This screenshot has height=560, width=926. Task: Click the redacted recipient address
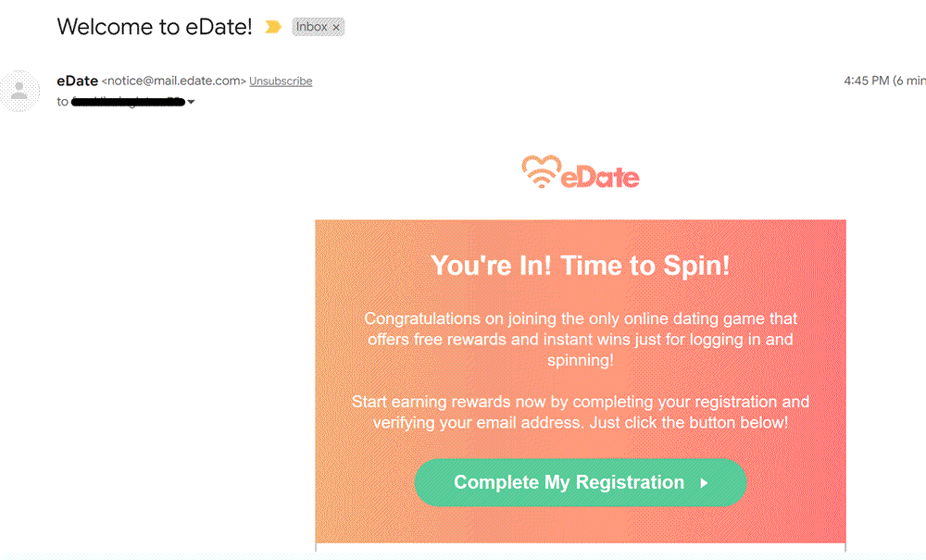click(128, 102)
